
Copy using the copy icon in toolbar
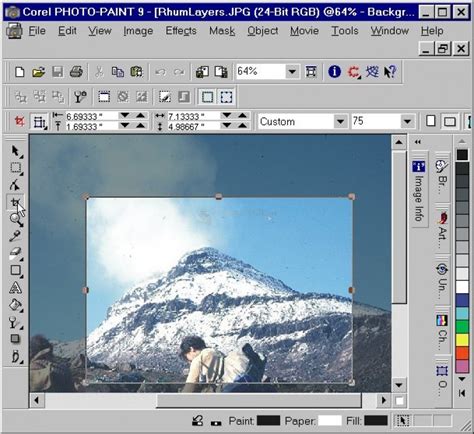tap(118, 72)
